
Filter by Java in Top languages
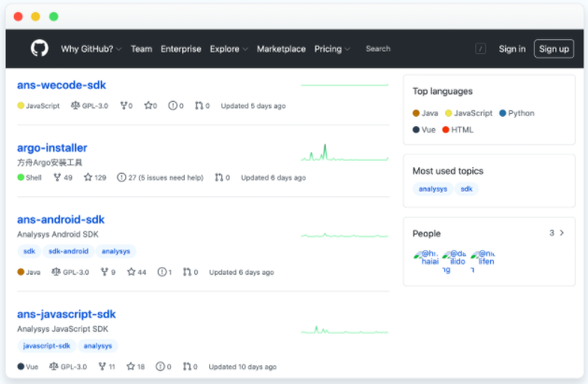[x=426, y=113]
